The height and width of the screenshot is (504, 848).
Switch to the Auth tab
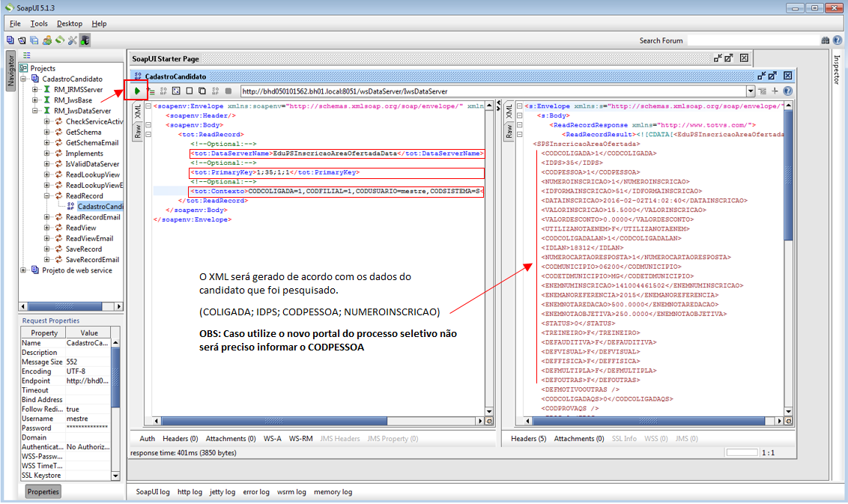tap(147, 439)
